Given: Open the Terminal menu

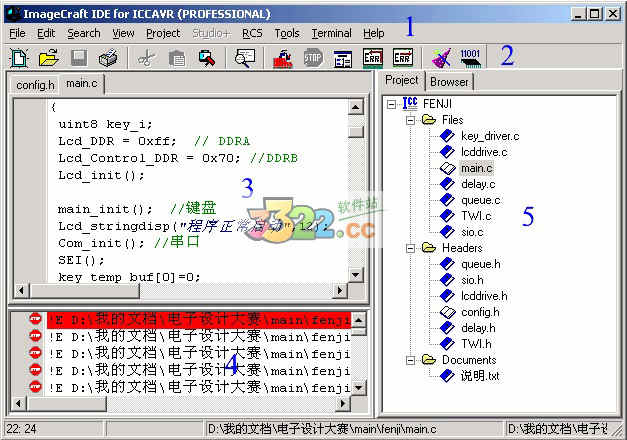Looking at the screenshot, I should [x=331, y=33].
